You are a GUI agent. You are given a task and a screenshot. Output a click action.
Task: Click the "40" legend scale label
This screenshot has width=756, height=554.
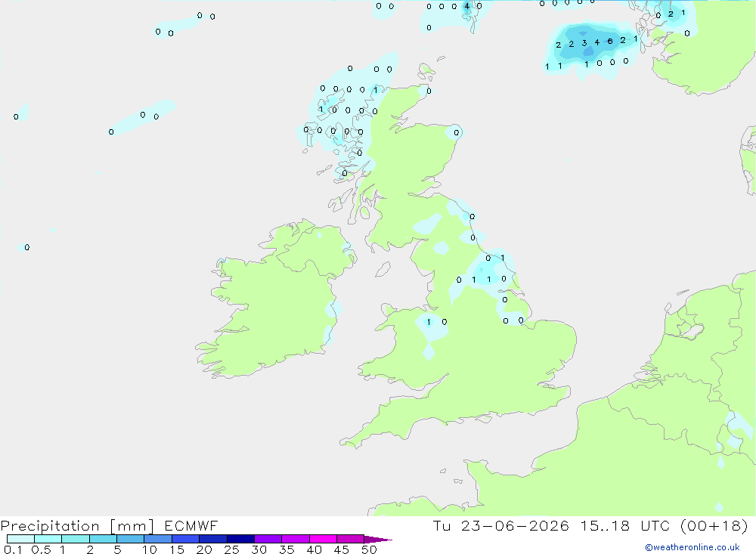point(314,549)
